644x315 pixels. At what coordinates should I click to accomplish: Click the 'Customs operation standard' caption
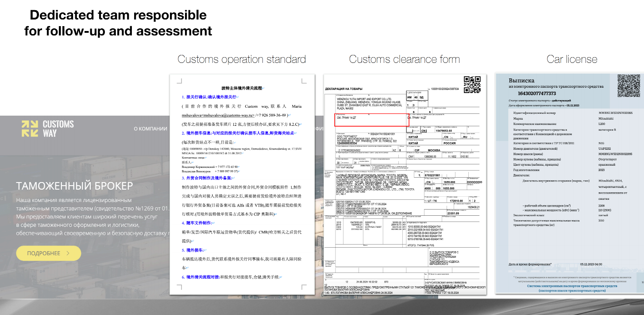242,59
